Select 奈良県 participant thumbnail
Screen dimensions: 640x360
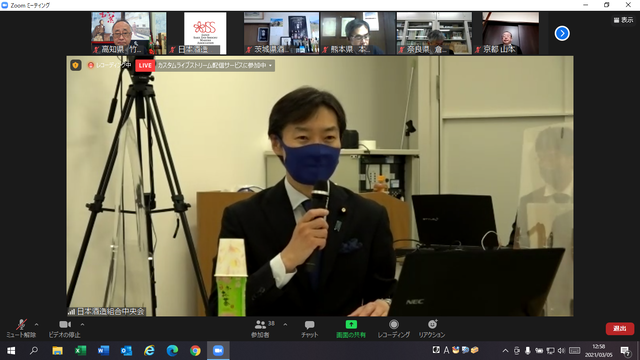coord(434,33)
